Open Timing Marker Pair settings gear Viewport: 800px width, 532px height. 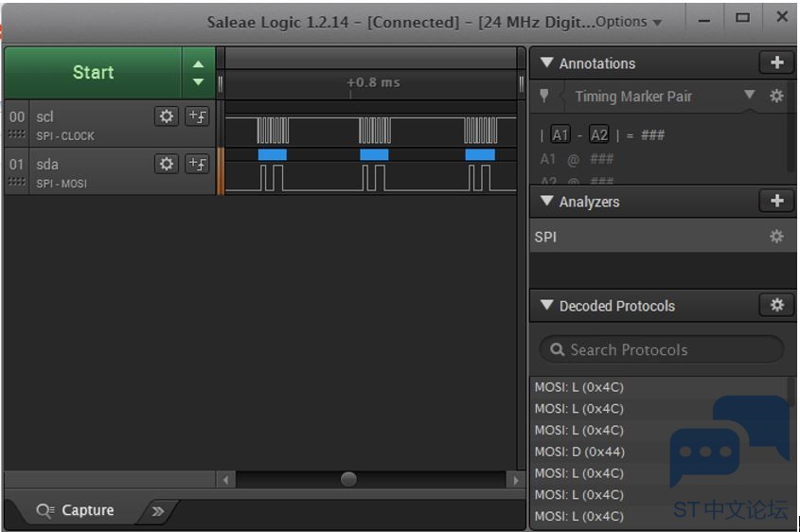coord(776,96)
